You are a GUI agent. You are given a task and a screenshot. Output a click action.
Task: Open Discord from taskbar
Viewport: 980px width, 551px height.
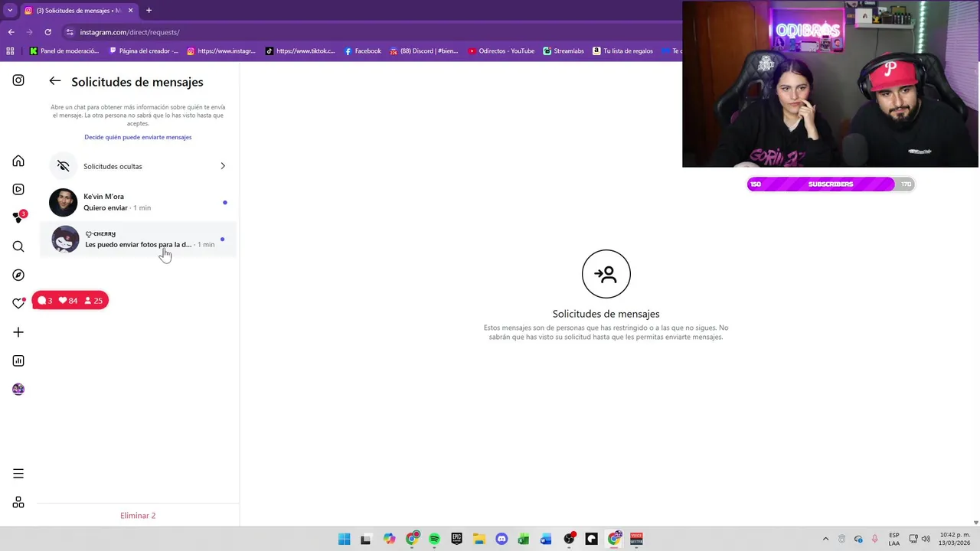501,539
